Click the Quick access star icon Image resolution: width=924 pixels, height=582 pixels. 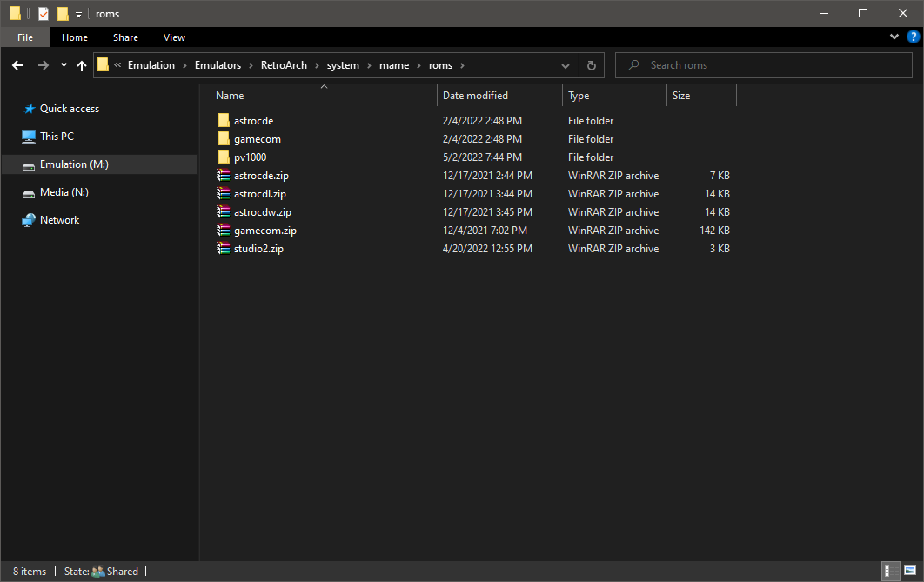coord(29,109)
